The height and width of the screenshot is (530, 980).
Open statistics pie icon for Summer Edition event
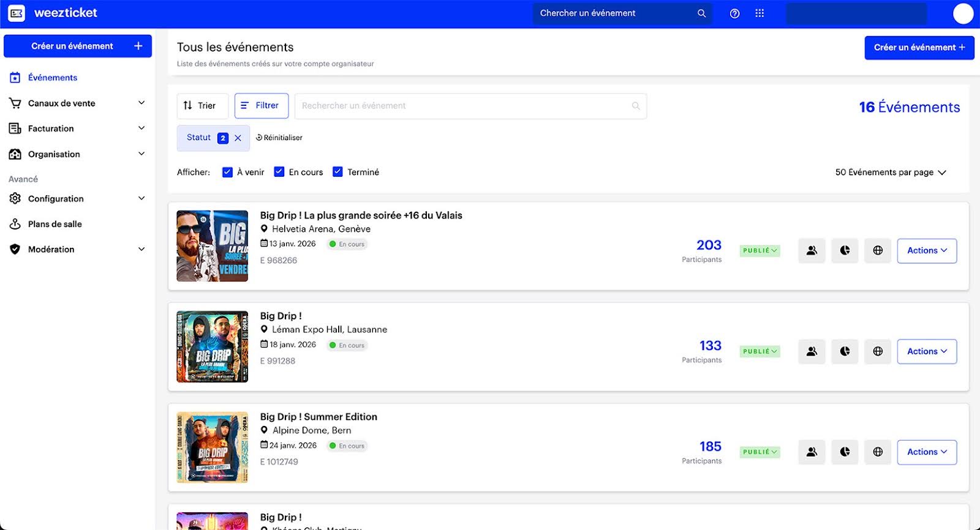845,452
